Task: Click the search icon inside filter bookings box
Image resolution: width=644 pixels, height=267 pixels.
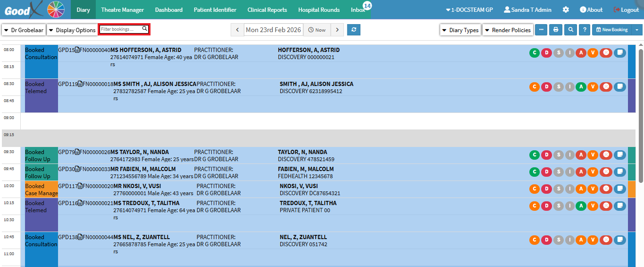Action: (x=145, y=29)
